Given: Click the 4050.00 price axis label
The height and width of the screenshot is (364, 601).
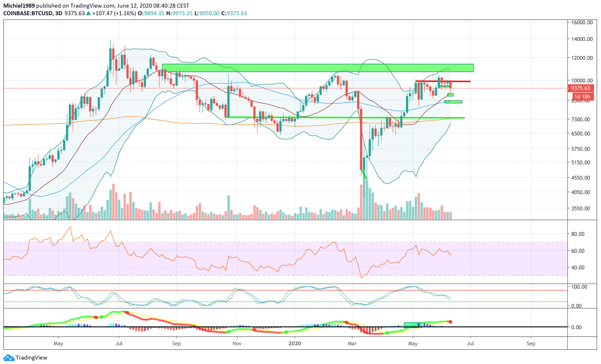Looking at the screenshot, I should pos(581,192).
